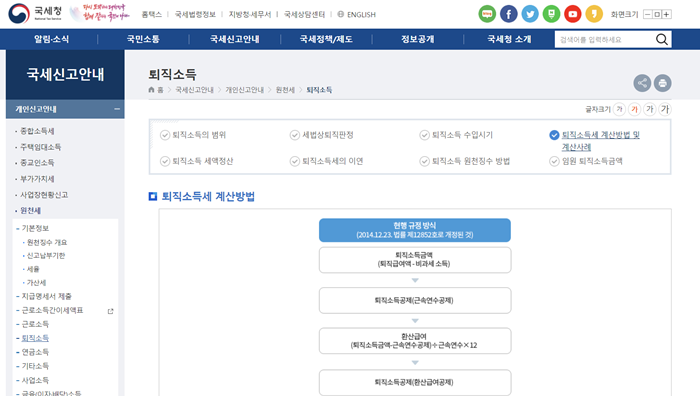Open the green post social icon
The width and height of the screenshot is (700, 396).
click(551, 14)
